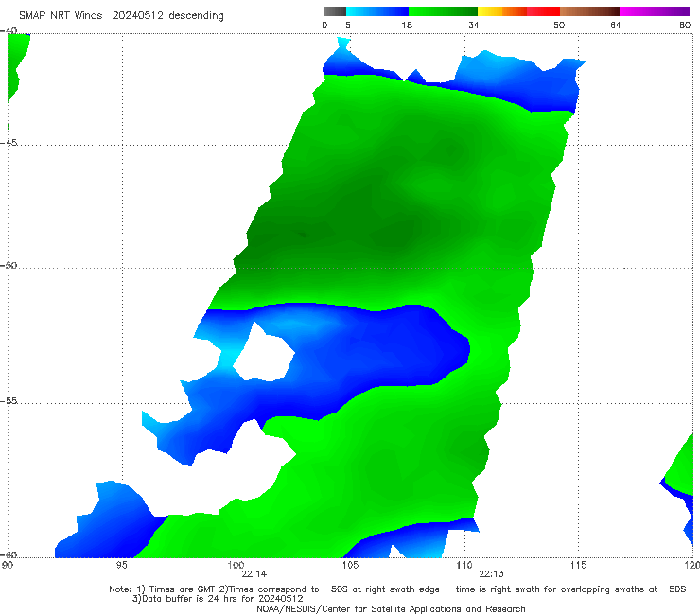The image size is (700, 615).
Task: Select the green segment of the color bar
Action: [443, 11]
